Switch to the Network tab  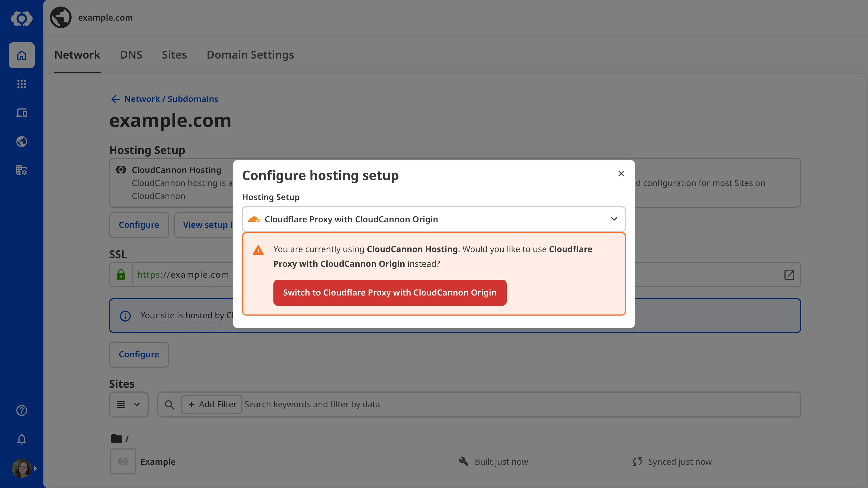(x=77, y=55)
